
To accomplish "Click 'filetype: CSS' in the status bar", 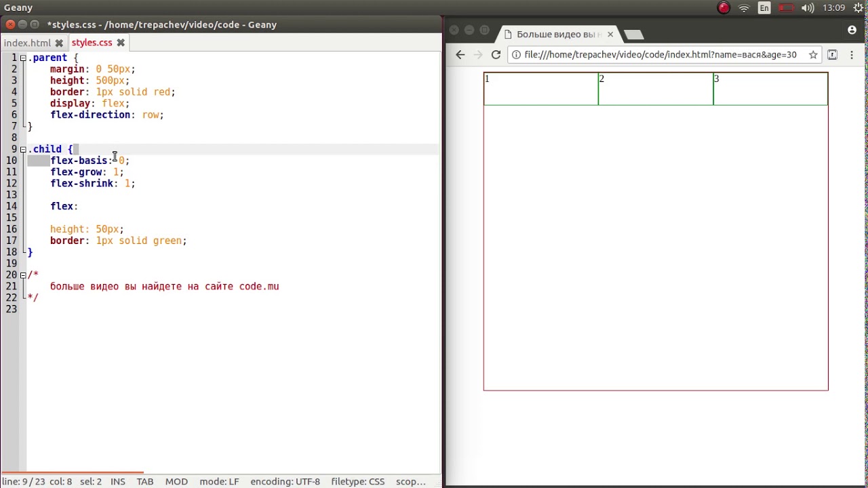I will tap(358, 482).
